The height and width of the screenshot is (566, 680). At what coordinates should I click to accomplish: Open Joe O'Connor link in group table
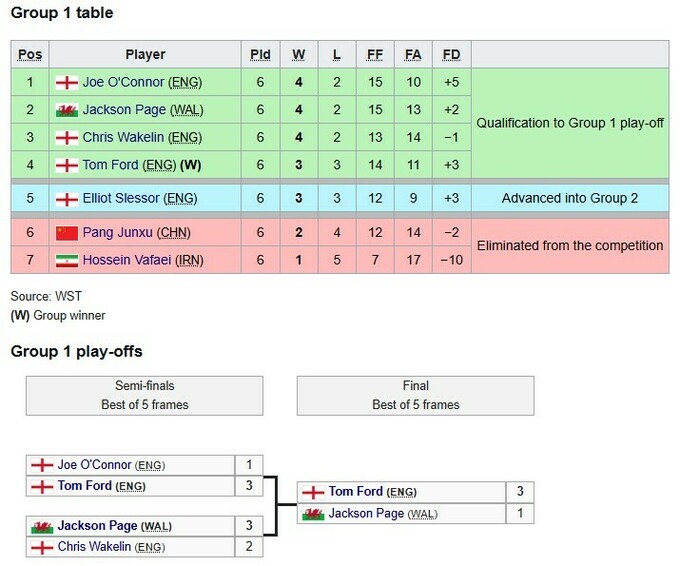pos(124,82)
